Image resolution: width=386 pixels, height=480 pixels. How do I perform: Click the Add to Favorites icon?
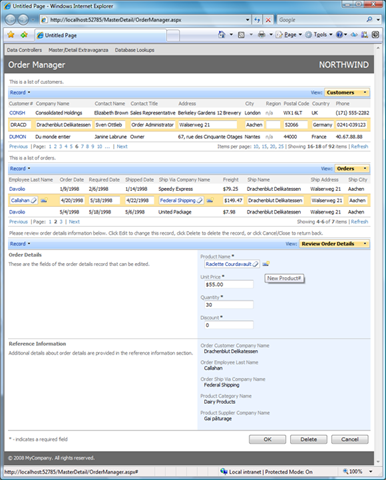[24, 35]
